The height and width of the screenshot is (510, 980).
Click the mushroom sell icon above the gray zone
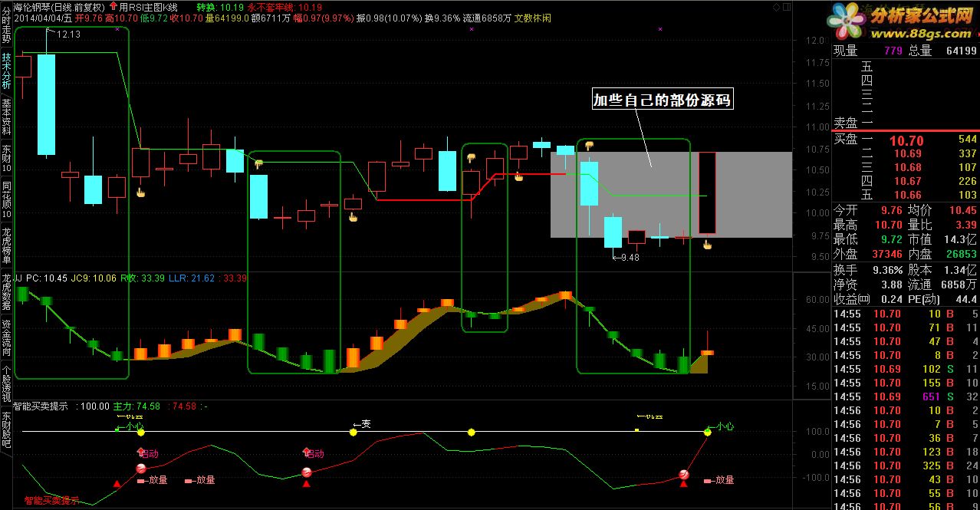(589, 146)
